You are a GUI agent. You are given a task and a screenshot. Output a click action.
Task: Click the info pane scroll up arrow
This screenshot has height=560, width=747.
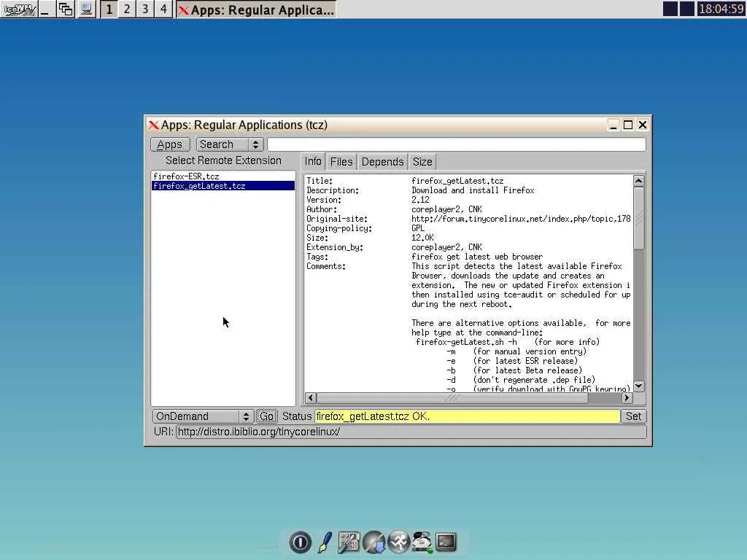pos(639,181)
